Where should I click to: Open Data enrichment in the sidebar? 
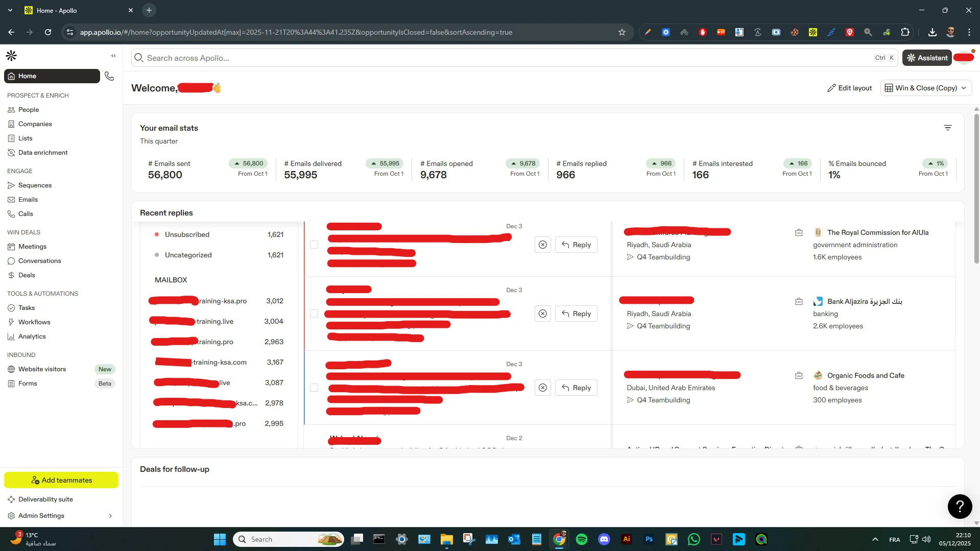[43, 153]
